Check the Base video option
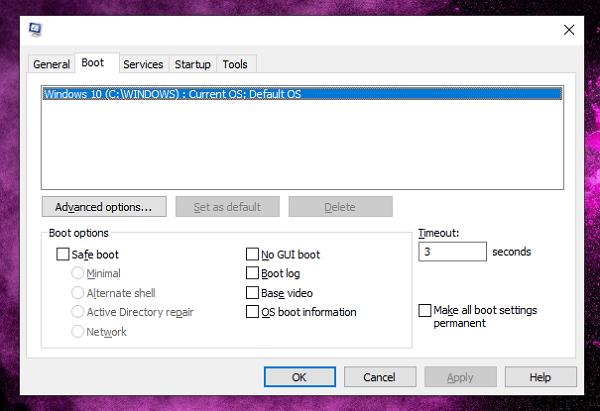 point(253,293)
